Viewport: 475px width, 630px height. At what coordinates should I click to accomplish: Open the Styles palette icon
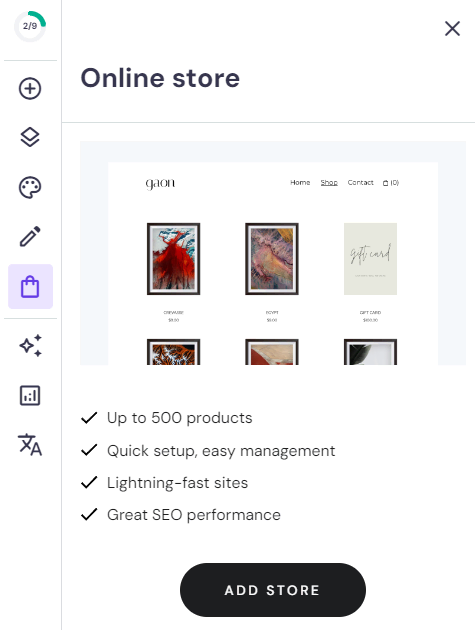click(x=30, y=187)
